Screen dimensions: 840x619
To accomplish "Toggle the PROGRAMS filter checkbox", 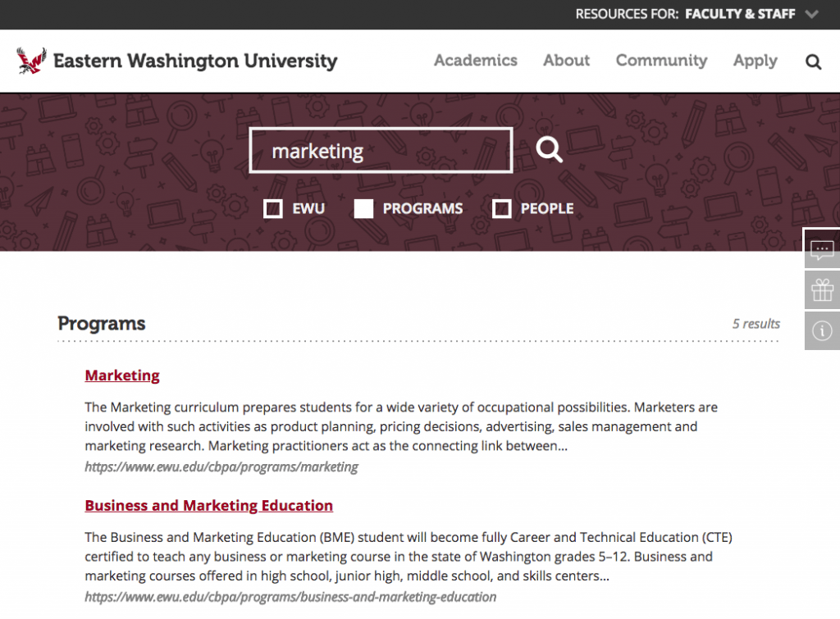I will (364, 209).
